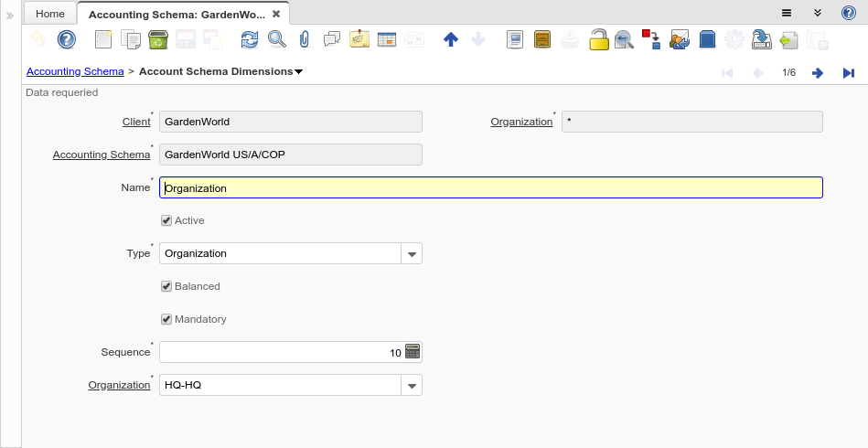Image resolution: width=868 pixels, height=448 pixels.
Task: Uncheck the Active checkbox
Action: pos(166,220)
